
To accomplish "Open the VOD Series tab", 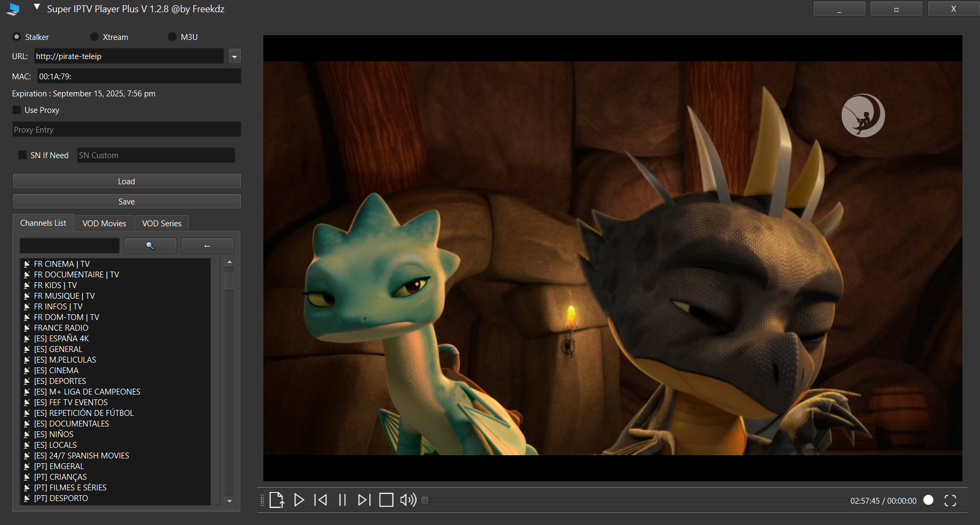I will 162,224.
